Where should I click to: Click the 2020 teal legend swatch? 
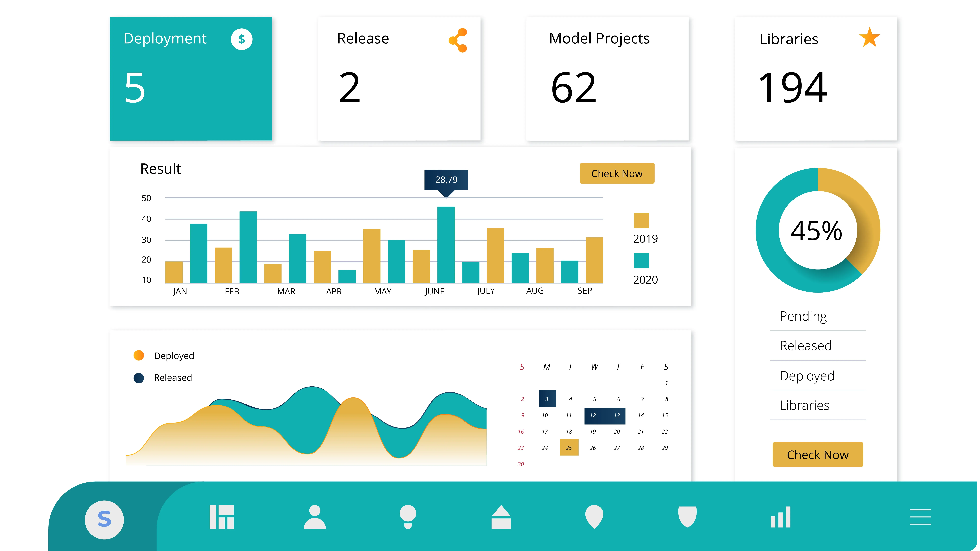[641, 261]
